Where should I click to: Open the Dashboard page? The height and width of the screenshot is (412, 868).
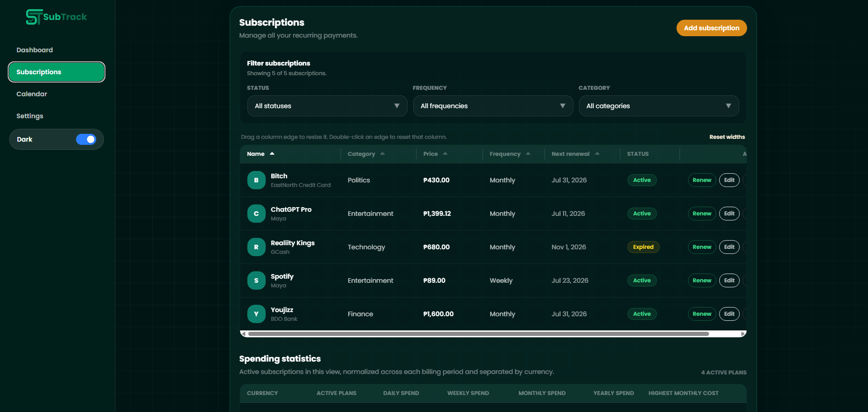(x=35, y=50)
